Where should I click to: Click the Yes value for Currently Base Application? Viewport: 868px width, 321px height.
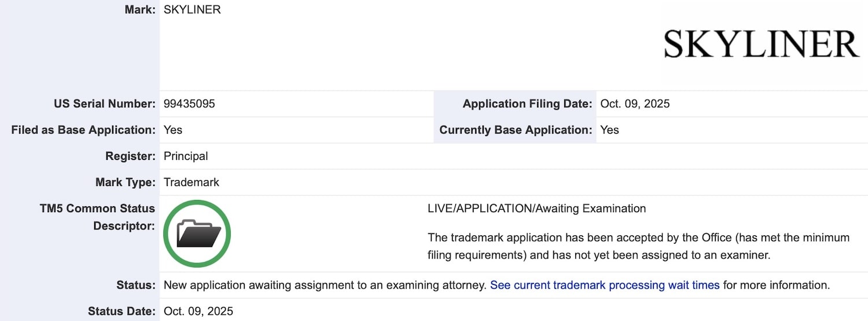[x=609, y=130]
